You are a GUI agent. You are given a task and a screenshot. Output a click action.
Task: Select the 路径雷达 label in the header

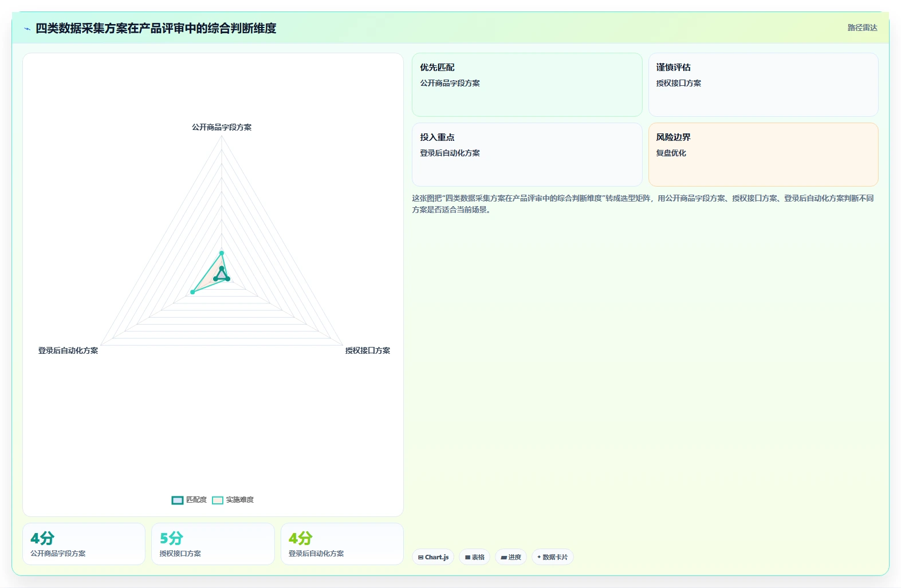(x=862, y=27)
